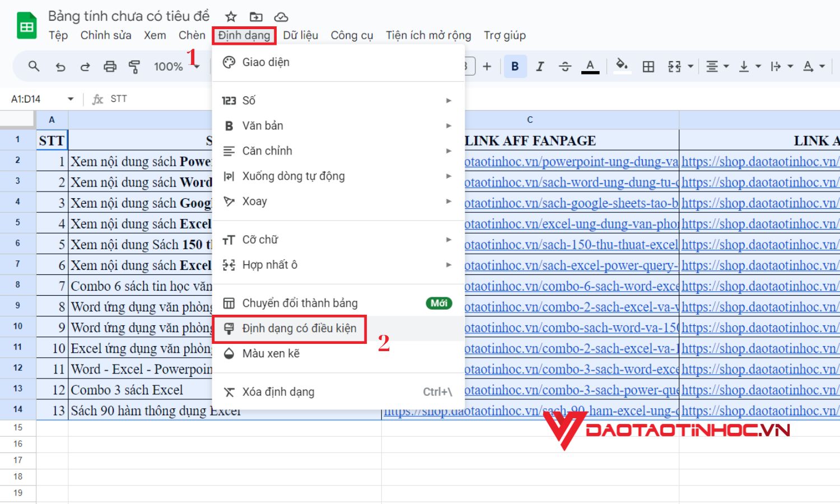Image resolution: width=840 pixels, height=504 pixels.
Task: Undo the last action
Action: 60,66
